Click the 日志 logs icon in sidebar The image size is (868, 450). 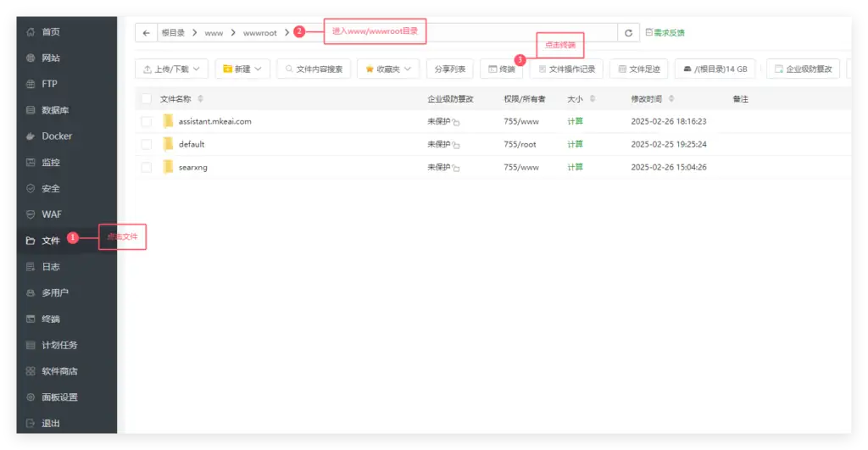click(31, 267)
